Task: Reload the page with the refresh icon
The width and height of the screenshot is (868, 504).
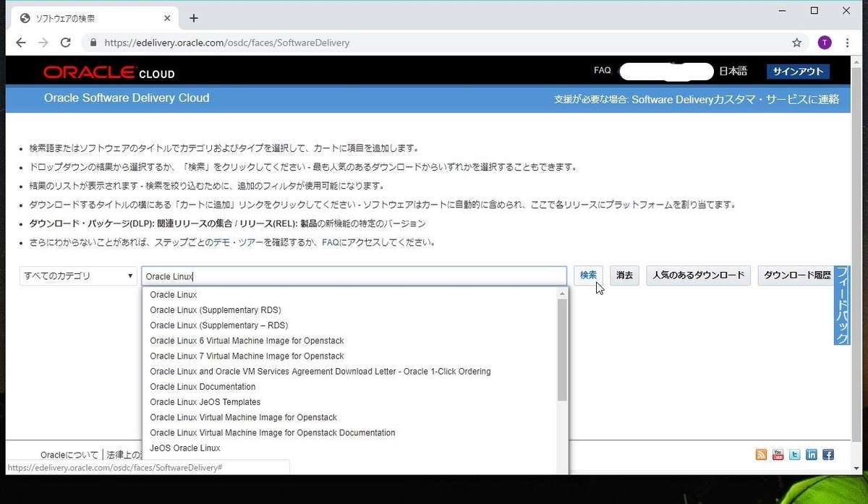Action: [x=65, y=43]
